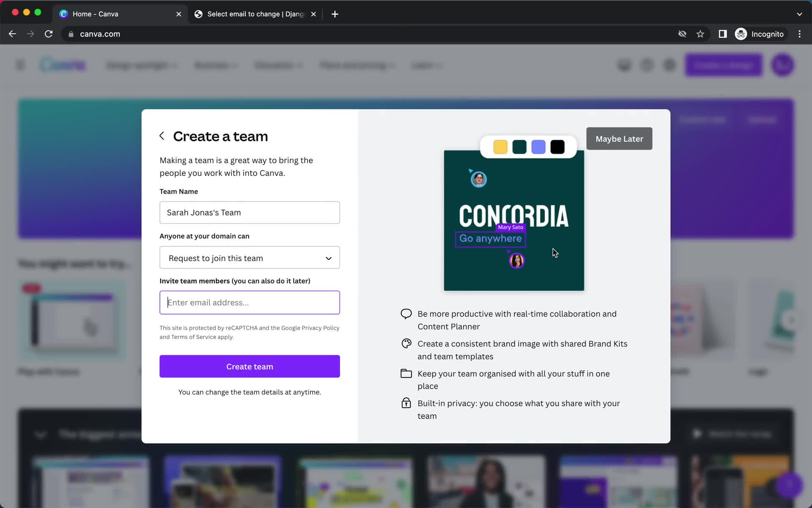Reload the canva.com page

[x=49, y=34]
